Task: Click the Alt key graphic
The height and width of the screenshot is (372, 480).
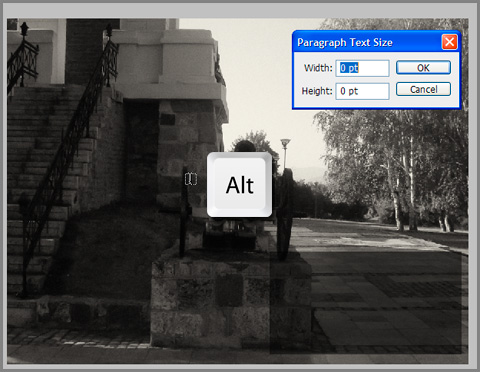Action: [x=239, y=184]
